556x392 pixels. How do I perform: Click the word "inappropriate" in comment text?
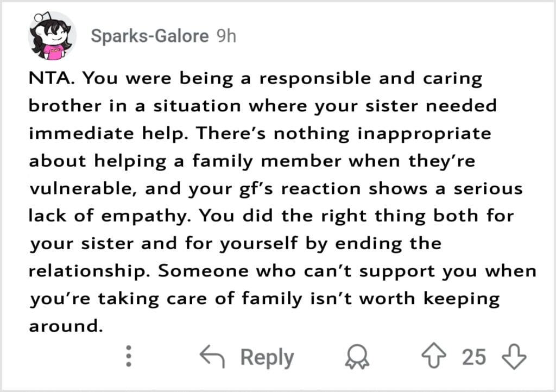click(424, 134)
